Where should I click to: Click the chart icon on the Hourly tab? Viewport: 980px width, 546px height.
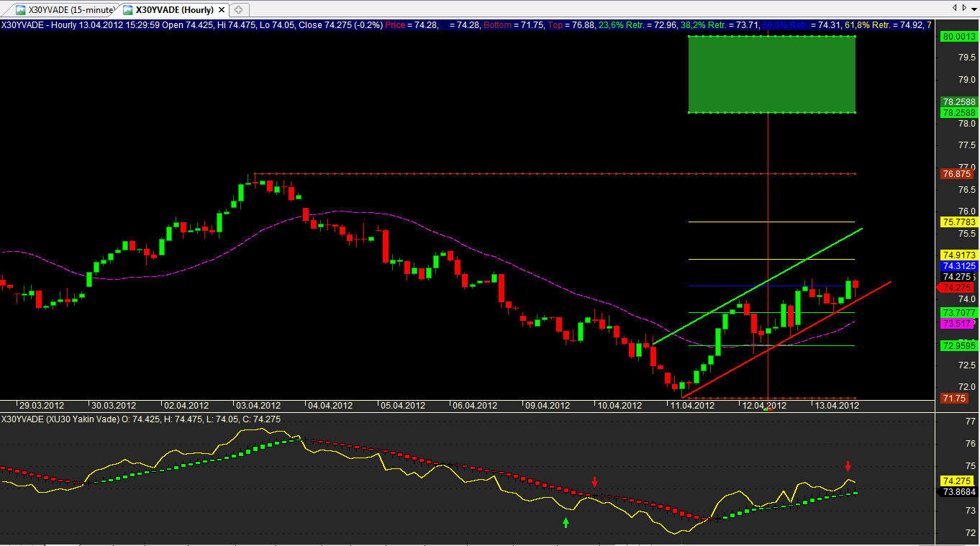128,10
